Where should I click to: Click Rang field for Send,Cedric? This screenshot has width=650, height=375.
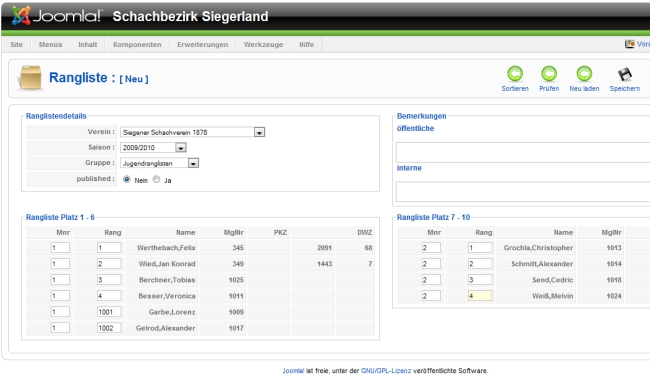[x=480, y=280]
